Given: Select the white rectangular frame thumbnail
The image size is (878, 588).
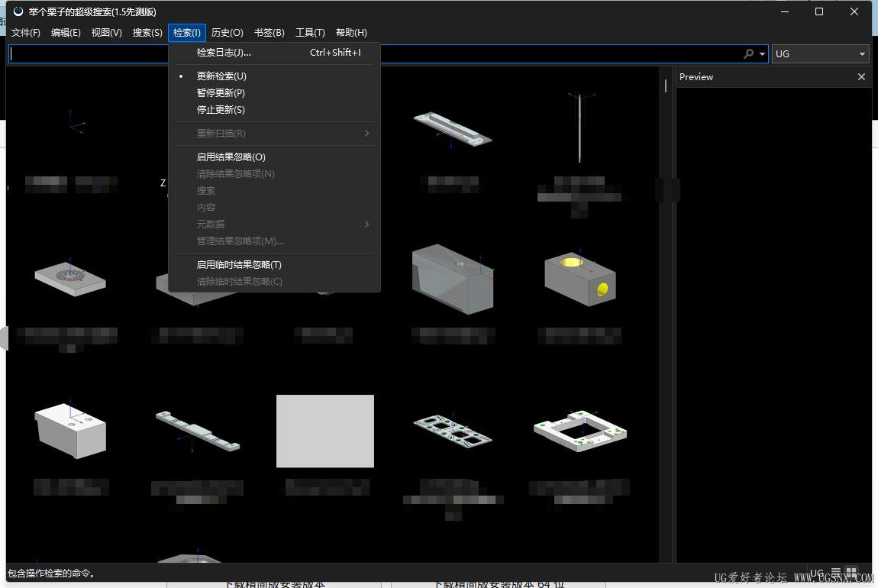Looking at the screenshot, I should [580, 431].
